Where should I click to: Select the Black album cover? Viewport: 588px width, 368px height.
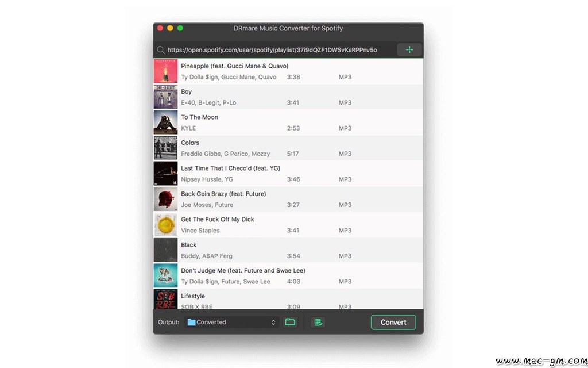165,250
